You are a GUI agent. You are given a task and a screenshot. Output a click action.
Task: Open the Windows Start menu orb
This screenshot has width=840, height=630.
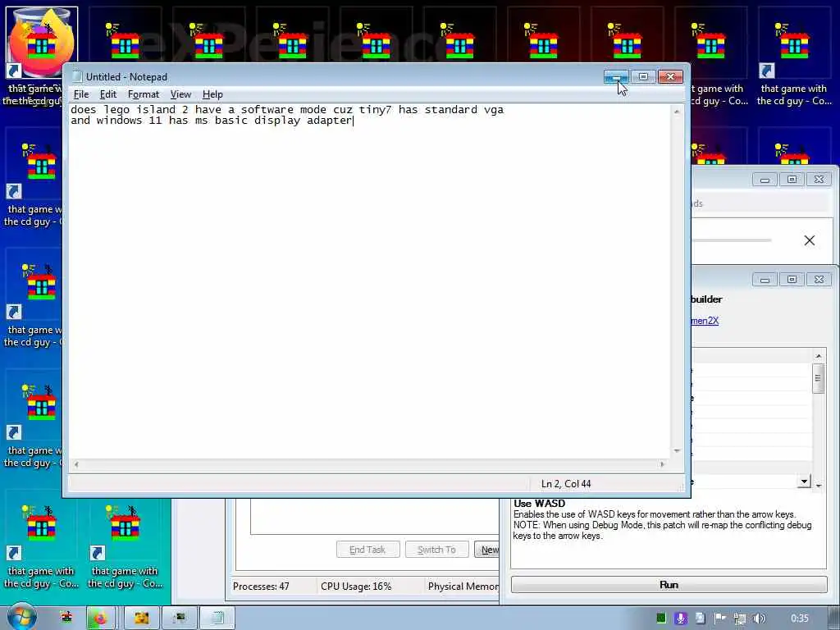point(22,618)
